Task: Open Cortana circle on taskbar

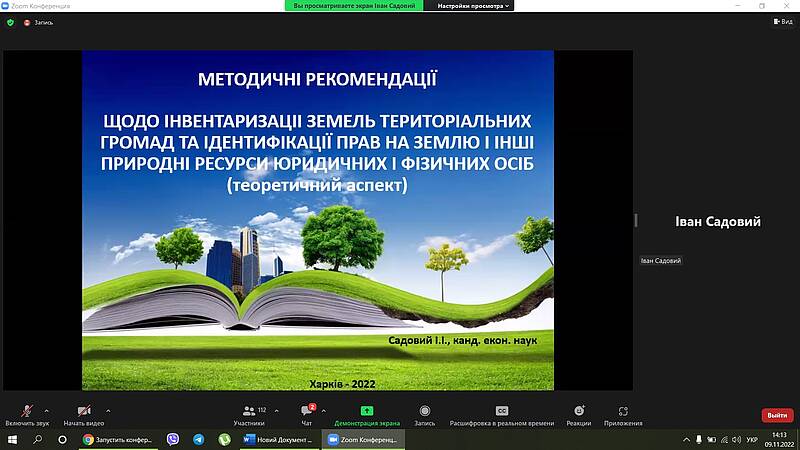Action: coord(62,439)
